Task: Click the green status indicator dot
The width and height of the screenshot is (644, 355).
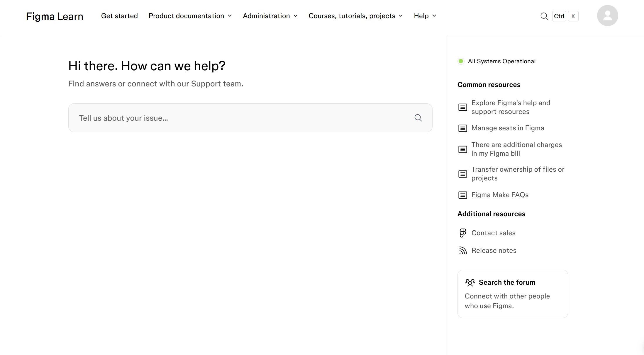Action: [x=461, y=61]
